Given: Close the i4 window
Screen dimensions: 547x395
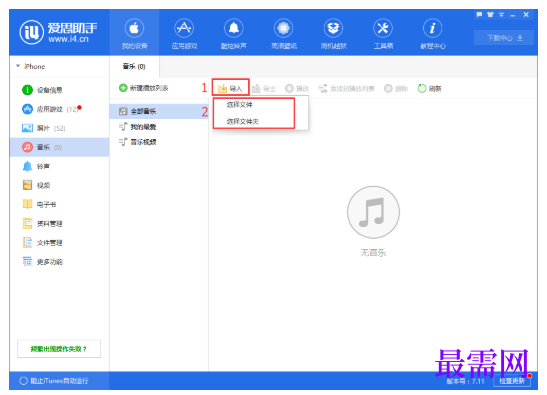Looking at the screenshot, I should coord(526,15).
